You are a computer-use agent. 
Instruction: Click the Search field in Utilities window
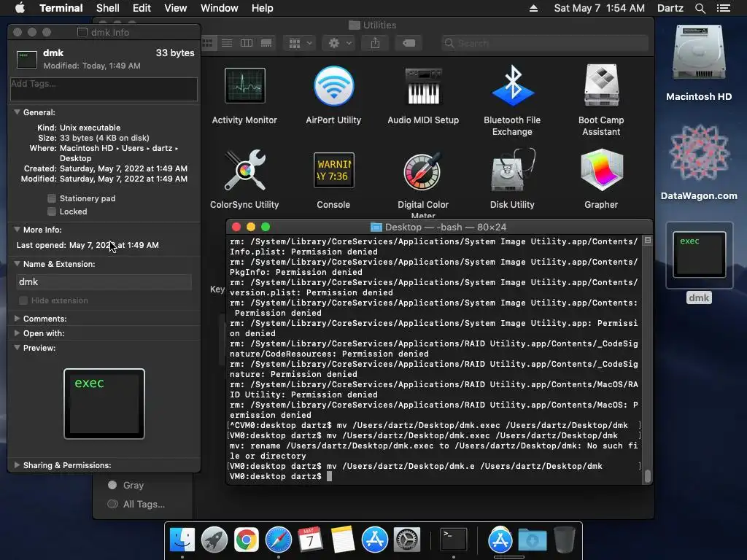coord(544,43)
